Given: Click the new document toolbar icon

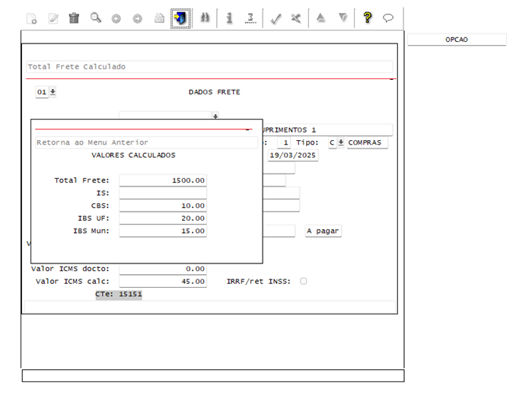Looking at the screenshot, I should point(31,18).
